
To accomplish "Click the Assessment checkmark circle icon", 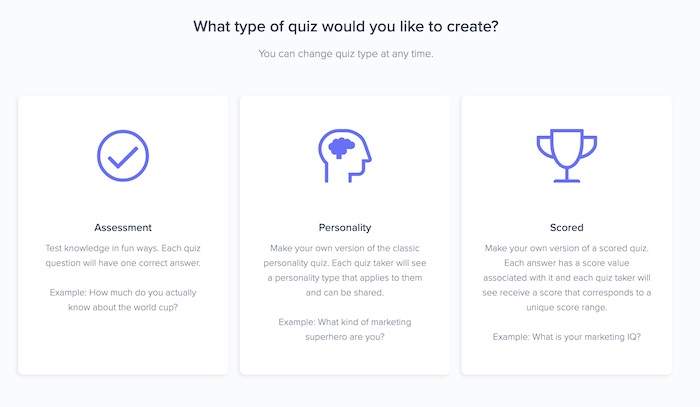I will tap(123, 156).
